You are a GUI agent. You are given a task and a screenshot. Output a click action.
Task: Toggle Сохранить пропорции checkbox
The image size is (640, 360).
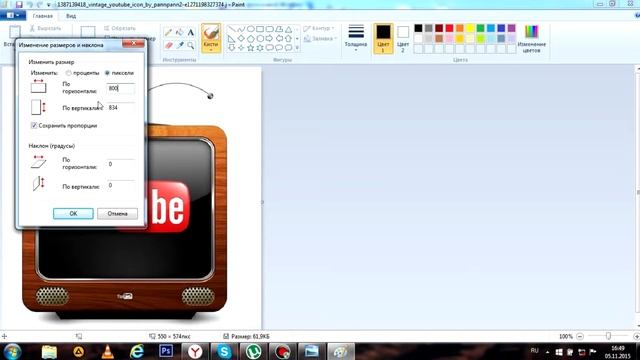click(x=34, y=125)
